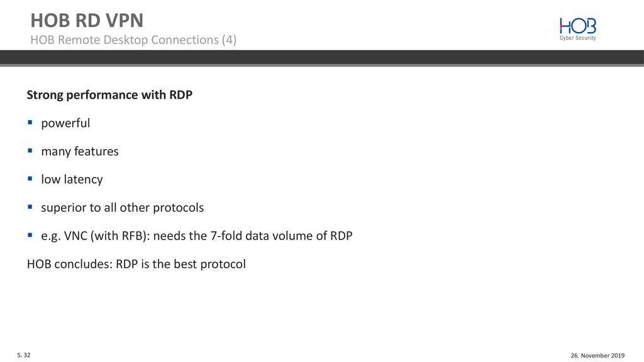Screen dimensions: 644x362
Task: Click the VNC (with RFB) sentence
Action: 197,236
